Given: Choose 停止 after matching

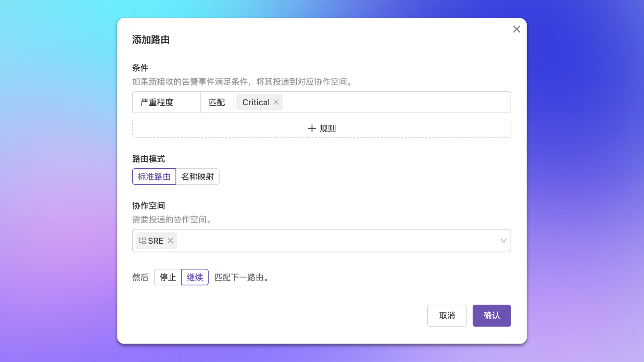Looking at the screenshot, I should (168, 277).
